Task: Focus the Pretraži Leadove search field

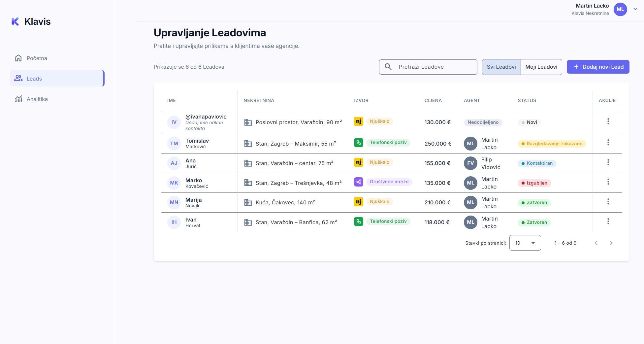Action: pyautogui.click(x=428, y=67)
